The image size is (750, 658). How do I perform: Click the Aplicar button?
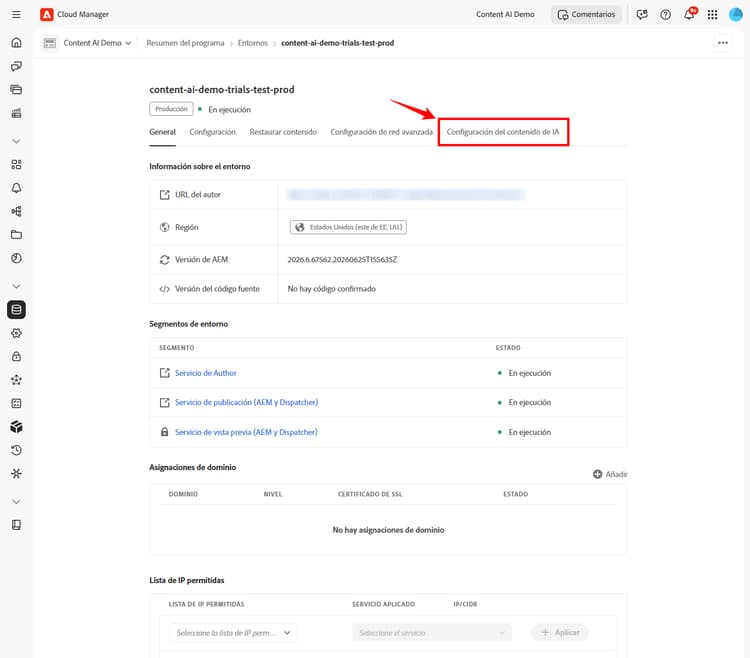click(x=560, y=633)
